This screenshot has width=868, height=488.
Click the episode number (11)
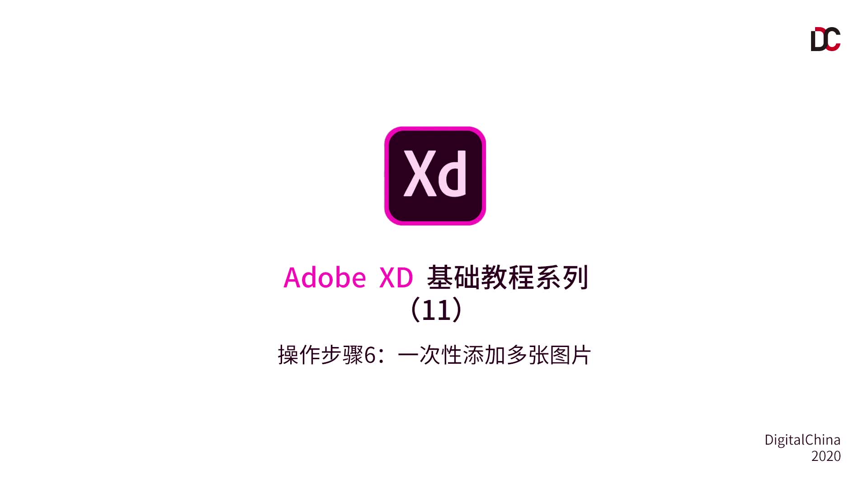click(x=436, y=310)
